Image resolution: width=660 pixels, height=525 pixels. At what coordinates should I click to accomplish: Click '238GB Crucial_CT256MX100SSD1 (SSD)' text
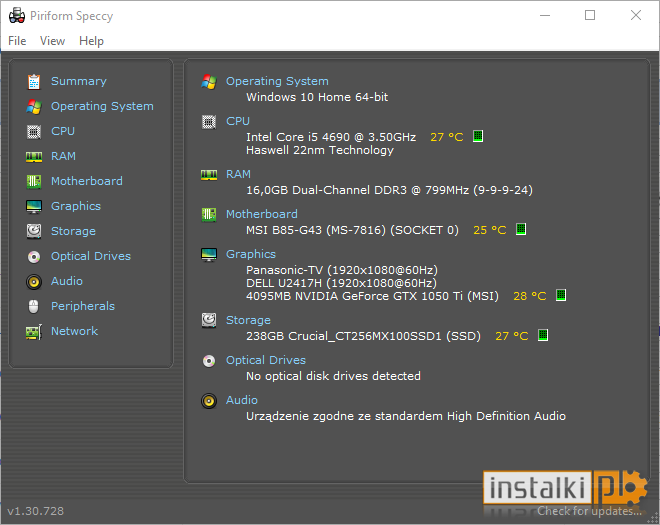[x=363, y=336]
